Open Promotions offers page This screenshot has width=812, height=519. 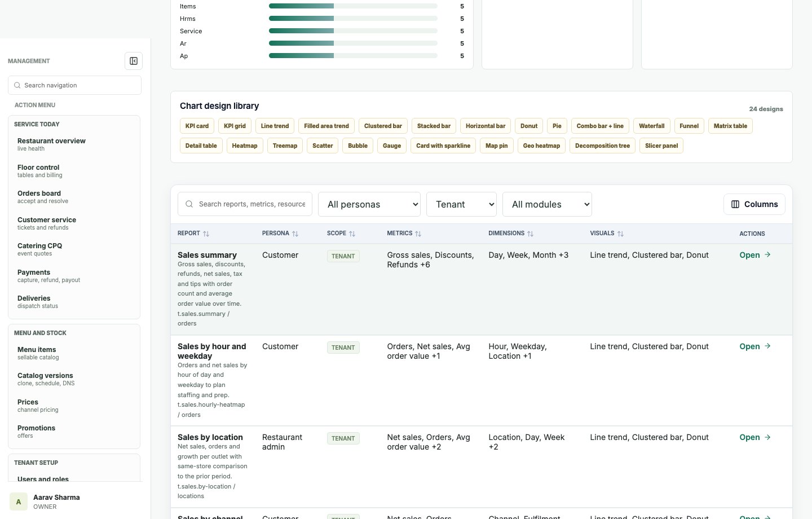(x=74, y=432)
